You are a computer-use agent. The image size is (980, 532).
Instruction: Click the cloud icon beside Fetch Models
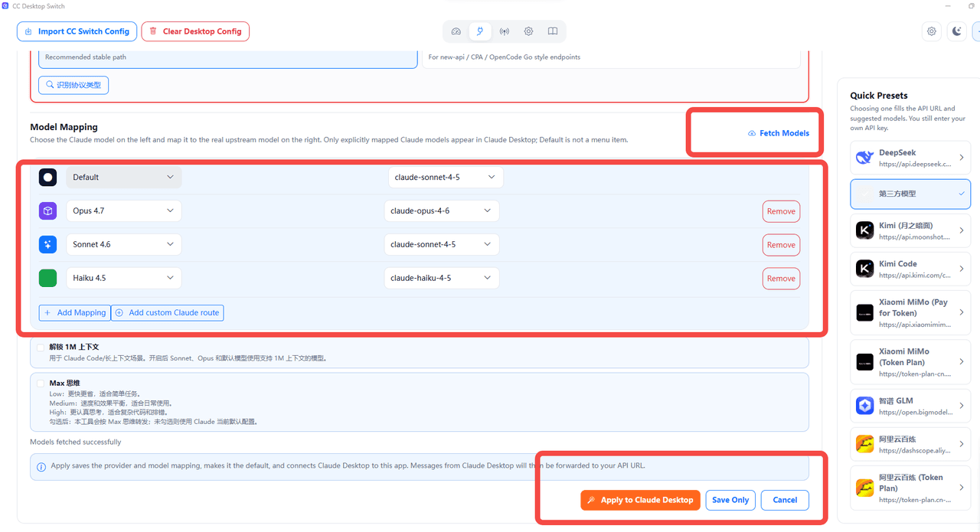(x=752, y=133)
